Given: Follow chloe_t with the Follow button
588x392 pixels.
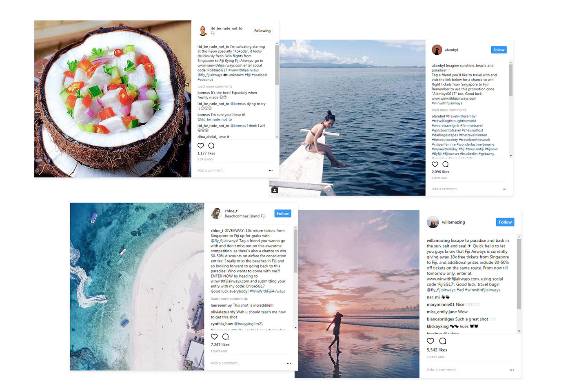Looking at the screenshot, I should (283, 214).
